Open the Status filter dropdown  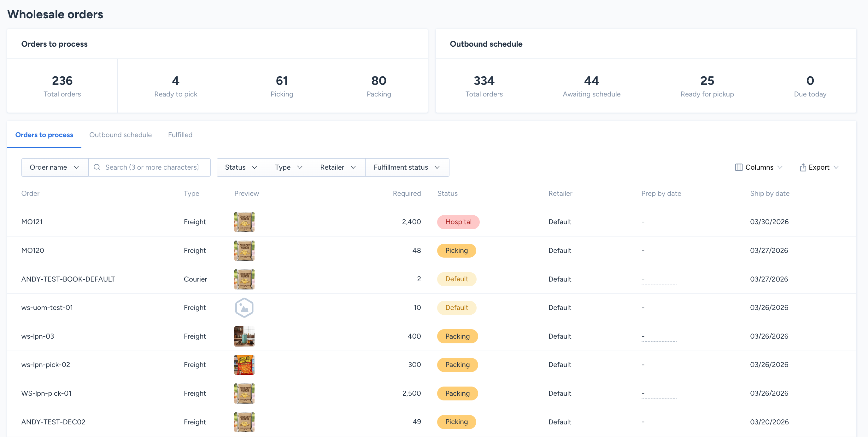point(241,167)
